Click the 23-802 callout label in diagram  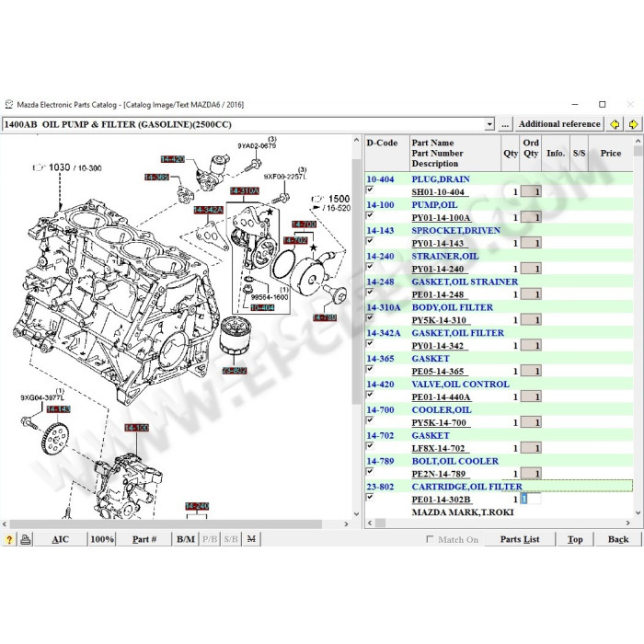[x=234, y=371]
